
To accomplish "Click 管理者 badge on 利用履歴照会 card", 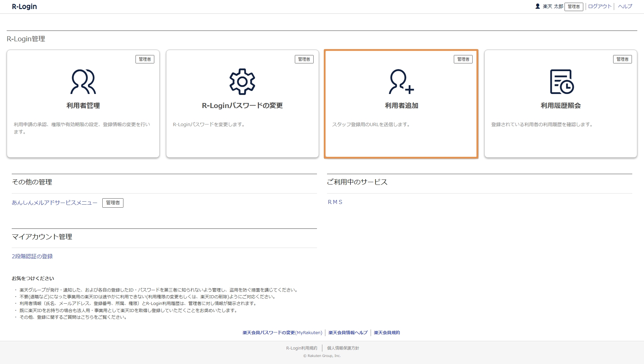I will coord(622,59).
